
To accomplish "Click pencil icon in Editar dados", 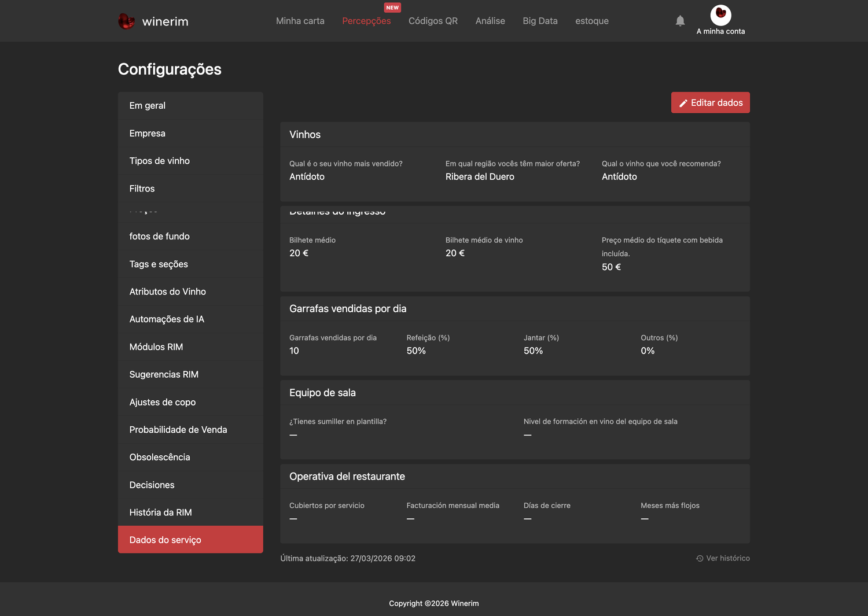I will point(683,103).
